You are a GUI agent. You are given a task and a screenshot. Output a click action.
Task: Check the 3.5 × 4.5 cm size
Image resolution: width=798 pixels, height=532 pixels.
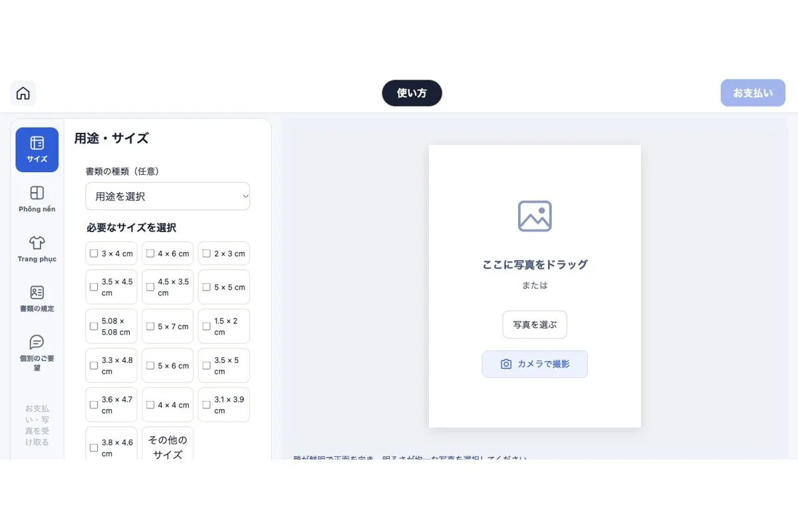coord(94,287)
